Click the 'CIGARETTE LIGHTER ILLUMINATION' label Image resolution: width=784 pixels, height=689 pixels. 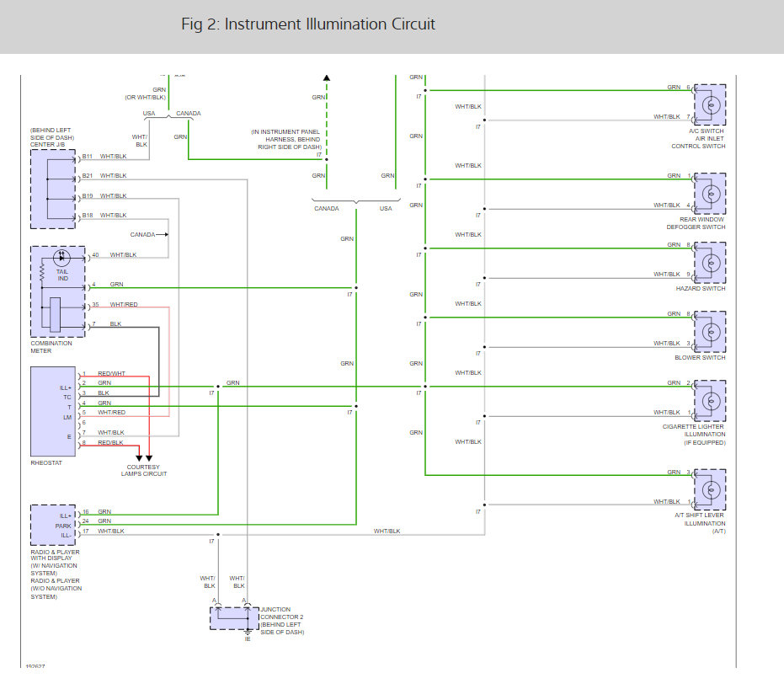694,430
